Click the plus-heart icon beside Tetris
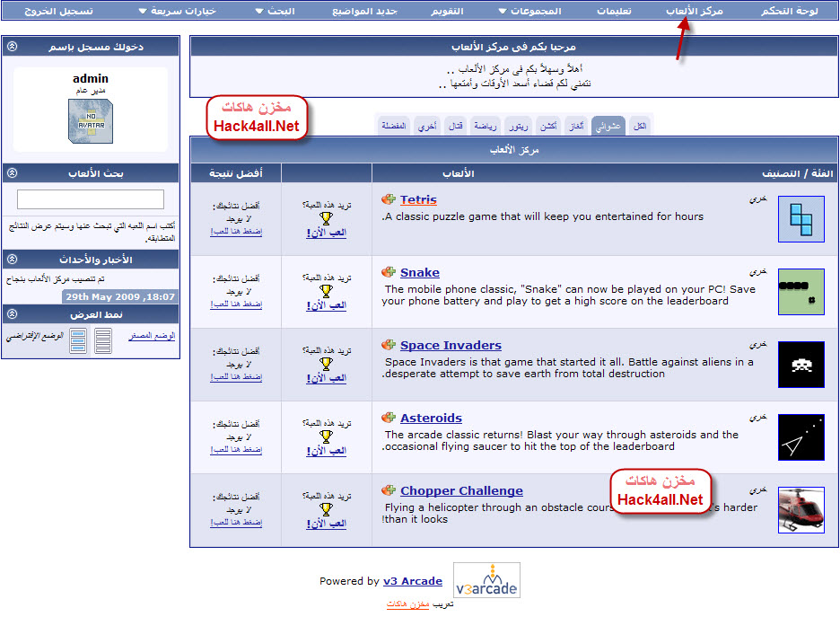The height and width of the screenshot is (617, 840). pyautogui.click(x=388, y=199)
